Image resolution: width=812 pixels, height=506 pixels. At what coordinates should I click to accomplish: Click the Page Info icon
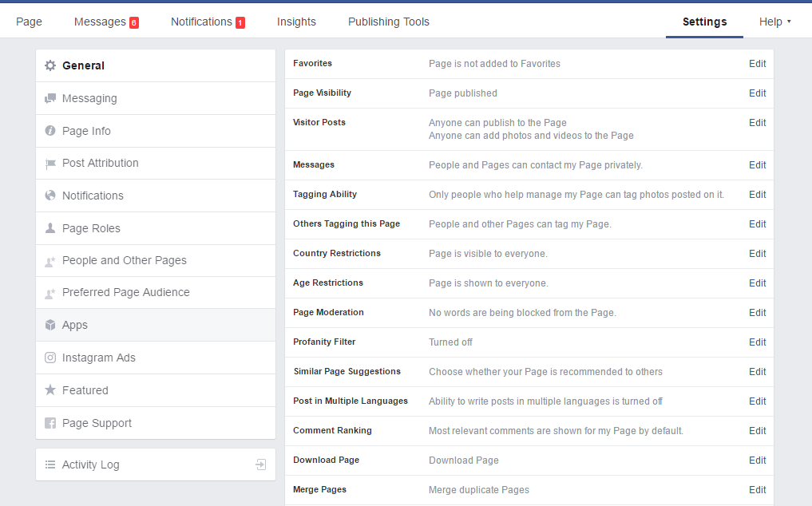pos(50,131)
